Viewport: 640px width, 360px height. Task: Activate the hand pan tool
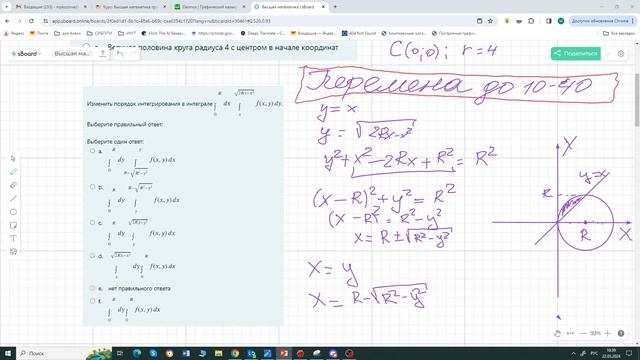(557, 333)
